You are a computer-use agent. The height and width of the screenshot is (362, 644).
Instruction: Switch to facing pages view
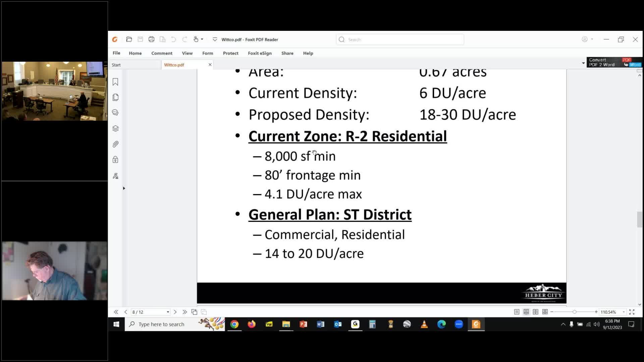pos(535,312)
